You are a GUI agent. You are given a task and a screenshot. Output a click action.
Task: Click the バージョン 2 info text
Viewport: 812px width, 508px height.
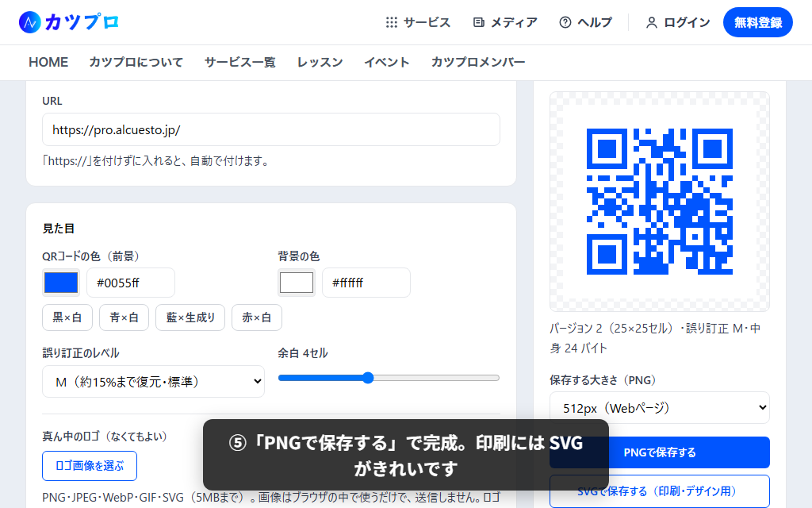[655, 338]
